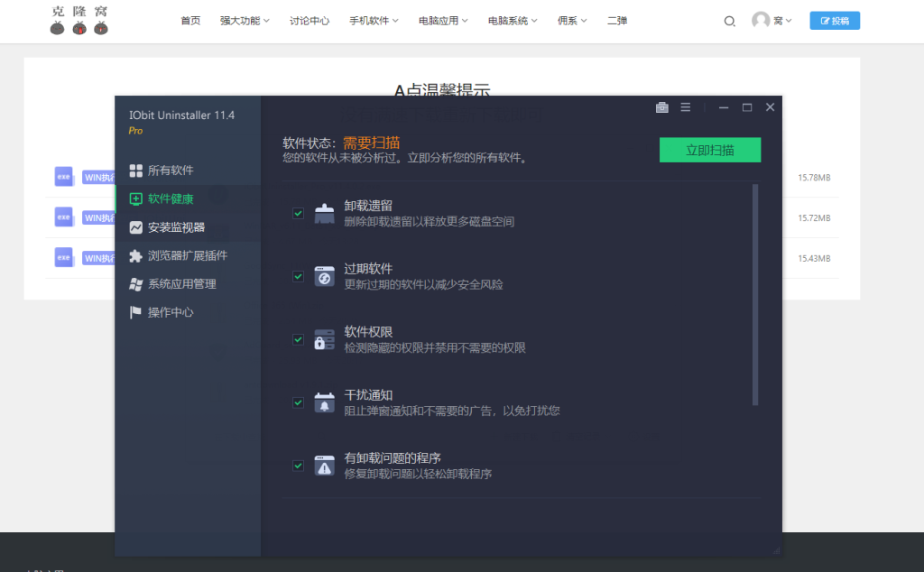Select 浏览器扩展插件 in the sidebar
924x572 pixels.
pyautogui.click(x=188, y=255)
